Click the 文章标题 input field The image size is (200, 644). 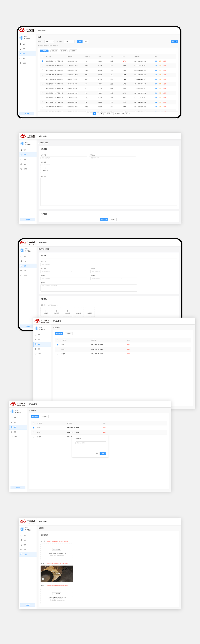pyautogui.click(x=64, y=158)
